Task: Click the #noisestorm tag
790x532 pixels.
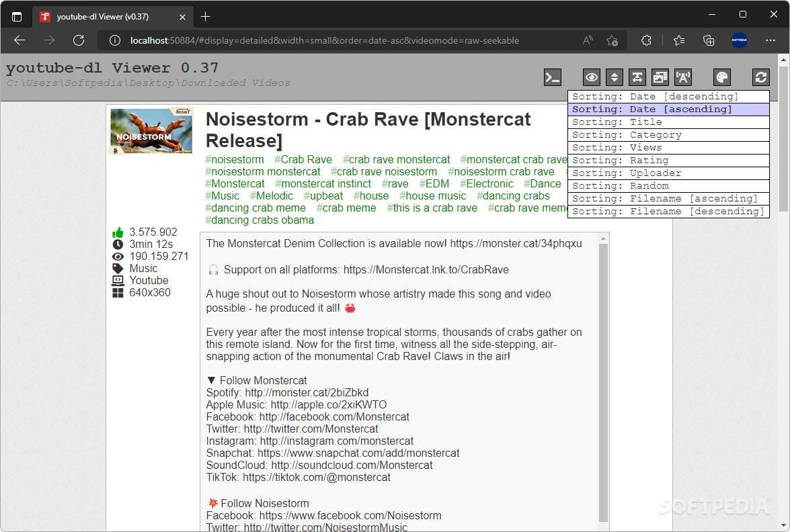Action: click(x=234, y=160)
